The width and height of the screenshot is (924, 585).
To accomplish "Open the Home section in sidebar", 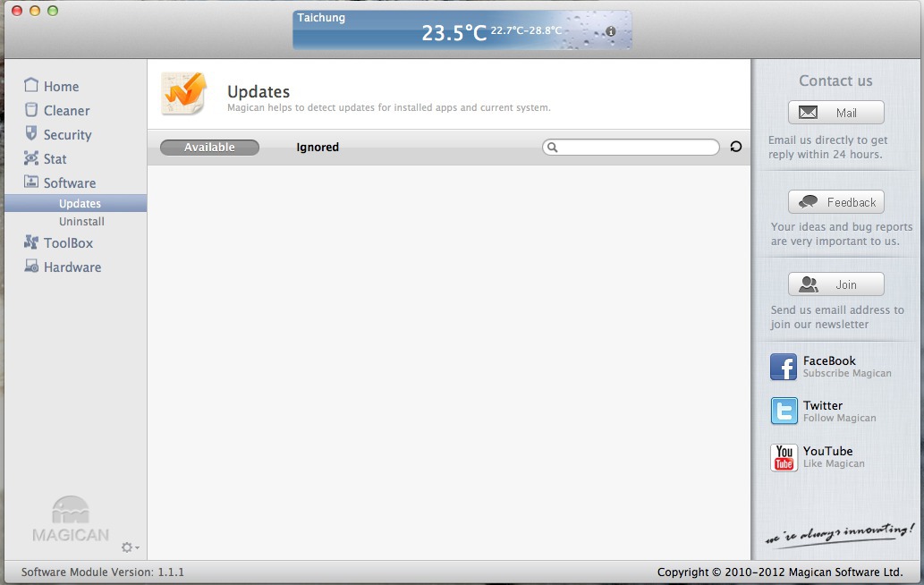I will 51,86.
